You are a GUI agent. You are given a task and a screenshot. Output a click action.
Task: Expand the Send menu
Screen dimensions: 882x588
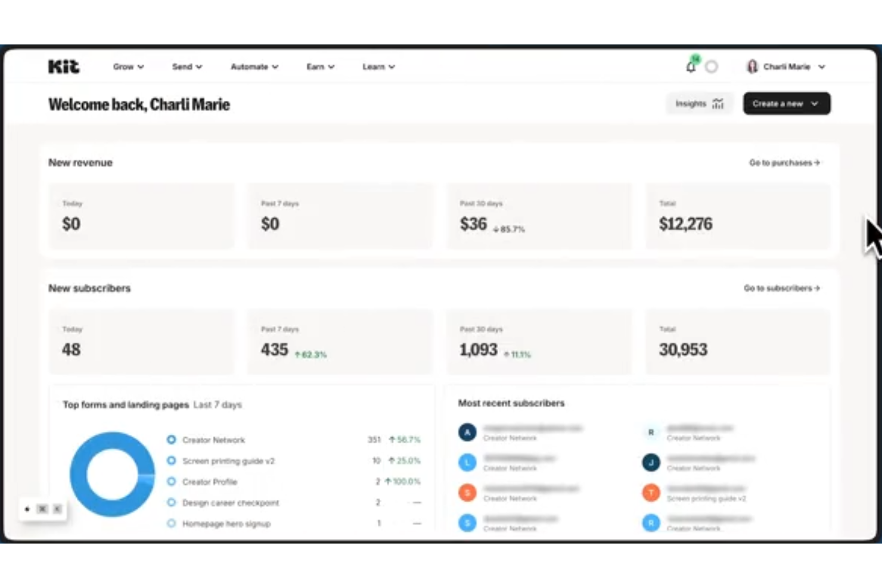pos(187,67)
